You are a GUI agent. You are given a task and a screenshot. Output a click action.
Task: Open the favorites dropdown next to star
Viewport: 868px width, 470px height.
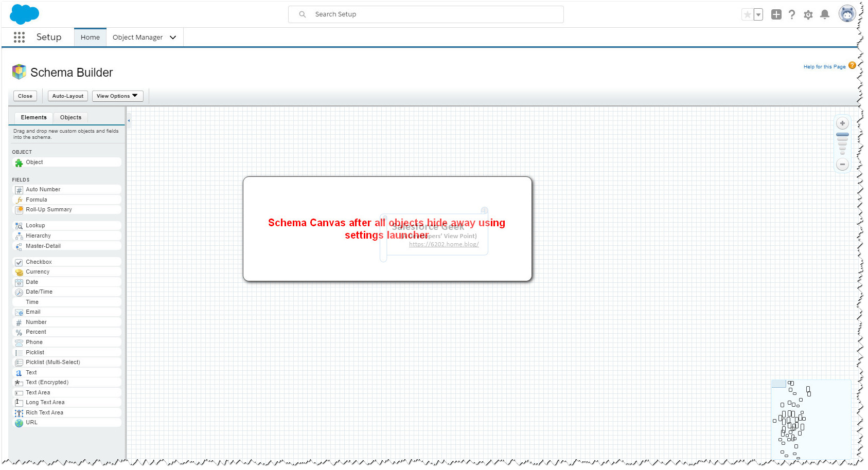[x=757, y=14]
